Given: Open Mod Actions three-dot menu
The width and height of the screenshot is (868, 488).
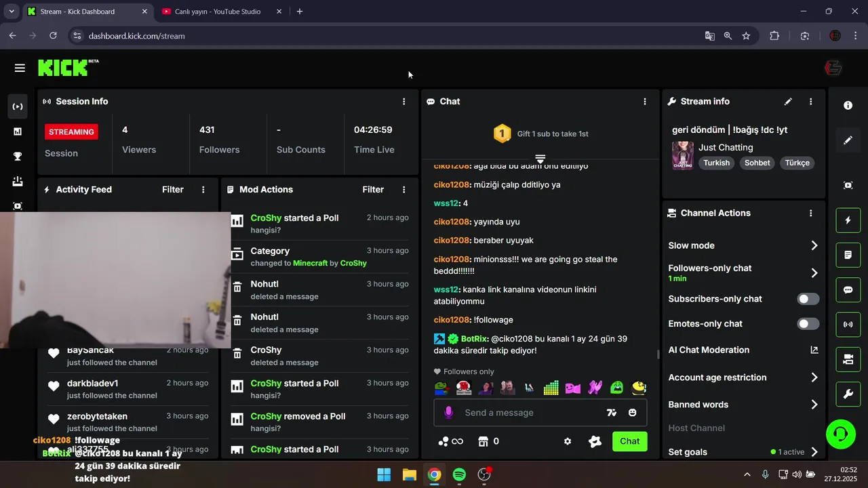Looking at the screenshot, I should coord(404,190).
